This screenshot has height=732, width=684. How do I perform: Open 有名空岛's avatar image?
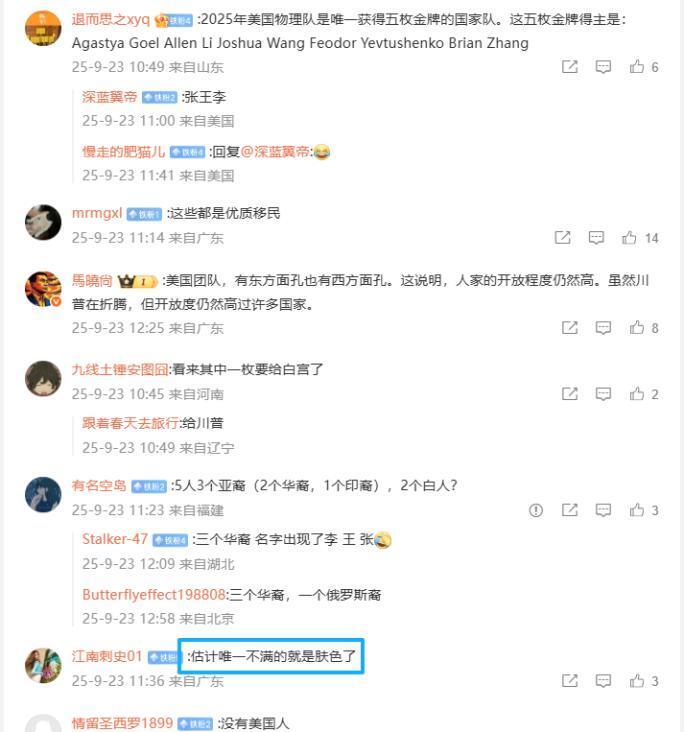(43, 494)
